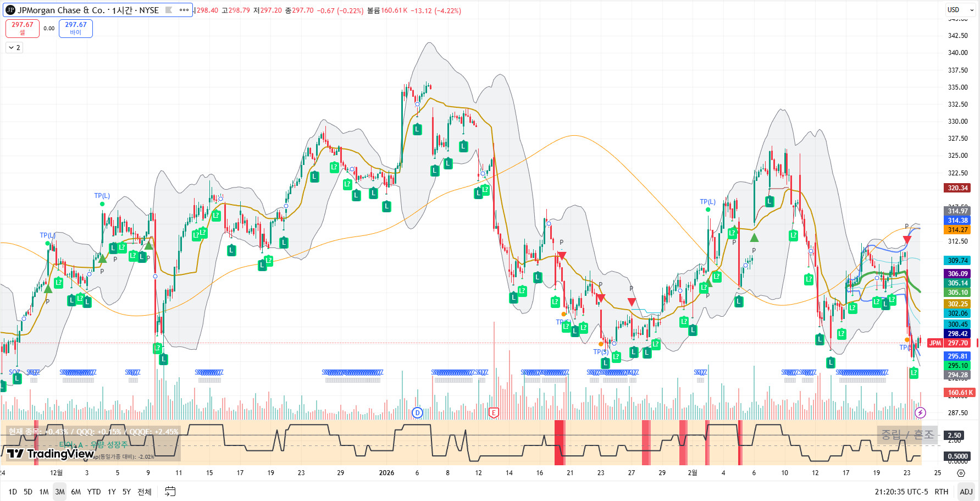
Task: Click the orange 302.25 price label
Action: (957, 304)
